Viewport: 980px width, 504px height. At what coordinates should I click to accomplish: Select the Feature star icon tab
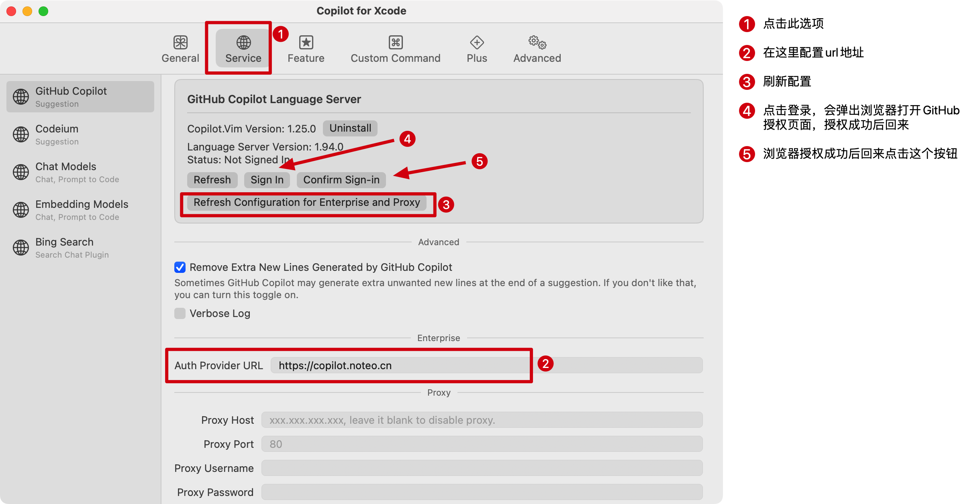(306, 43)
